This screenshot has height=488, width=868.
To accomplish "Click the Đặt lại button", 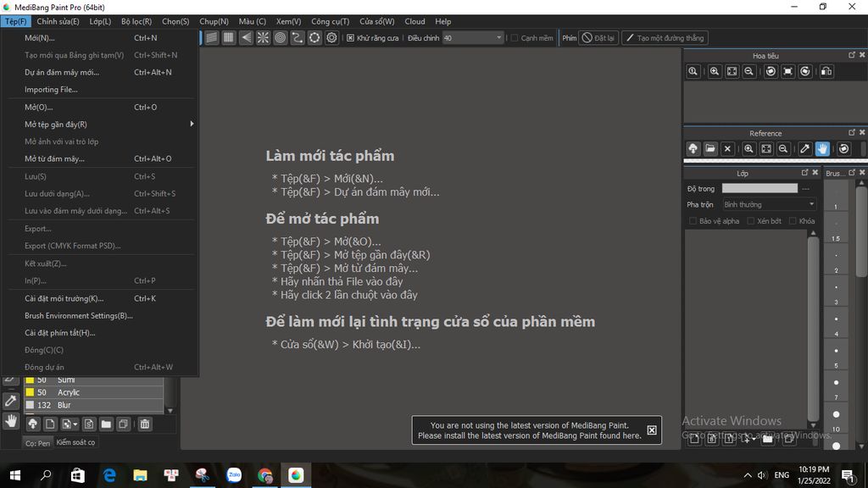I will pyautogui.click(x=598, y=38).
